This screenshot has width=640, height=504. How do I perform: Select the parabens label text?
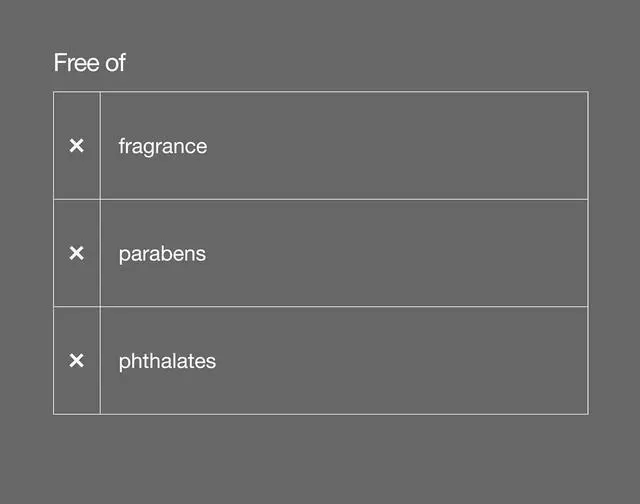pos(162,254)
